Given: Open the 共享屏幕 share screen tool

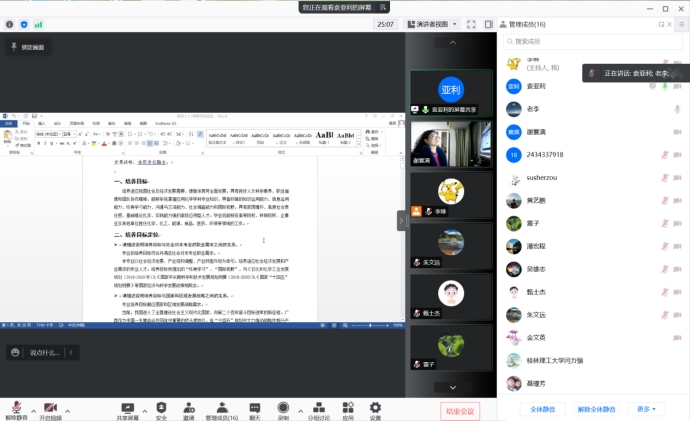Looking at the screenshot, I should coord(127,407).
